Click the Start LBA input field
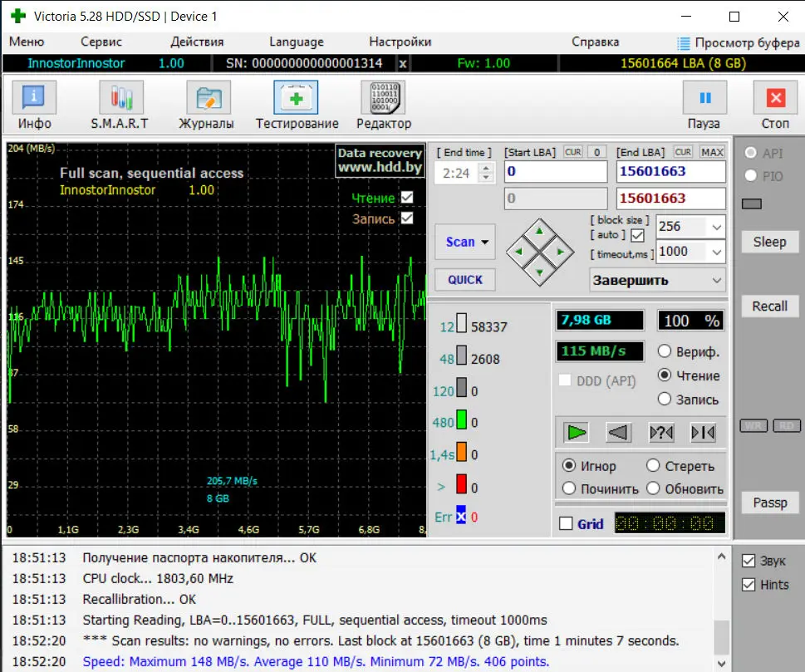The width and height of the screenshot is (805, 672). [556, 171]
